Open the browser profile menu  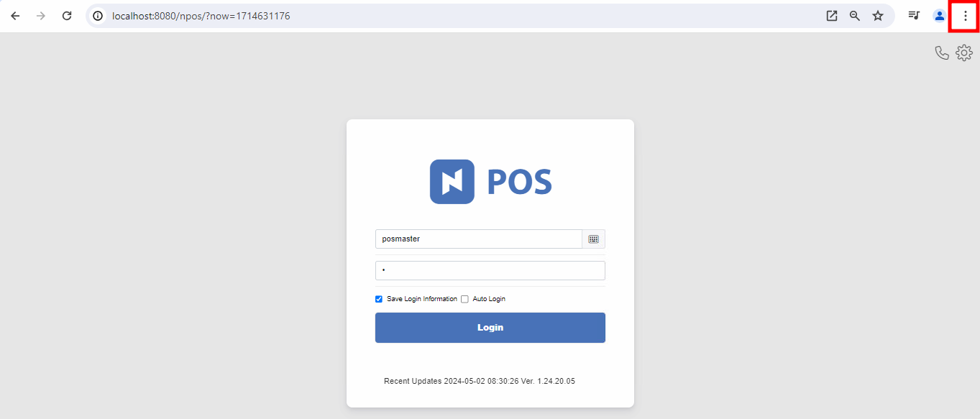click(x=939, y=15)
